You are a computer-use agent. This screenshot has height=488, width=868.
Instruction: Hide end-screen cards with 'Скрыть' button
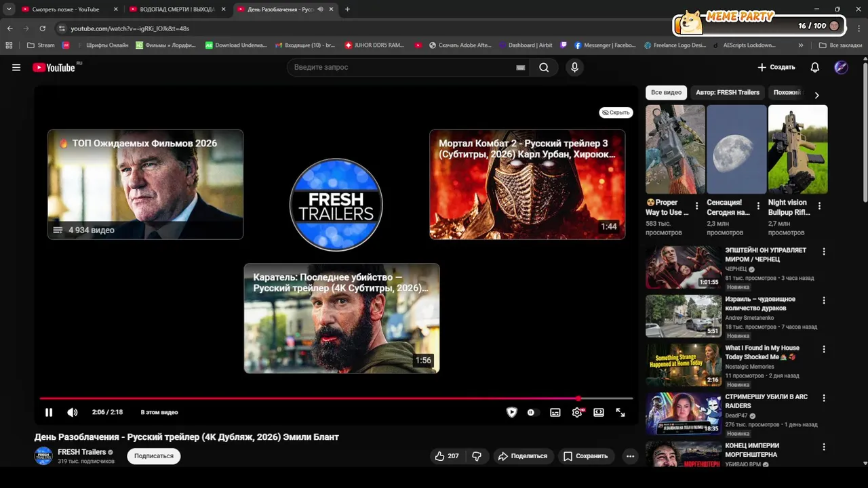(x=616, y=113)
